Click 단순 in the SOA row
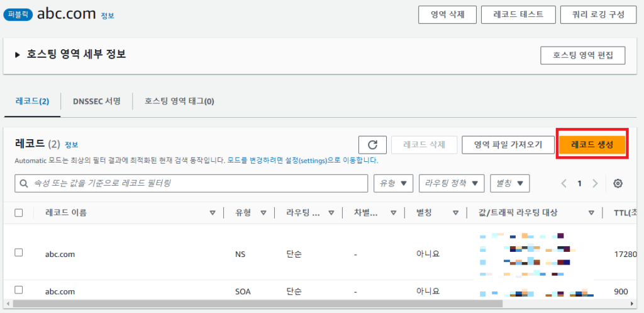Viewport: 644px width, 313px height. pos(294,292)
